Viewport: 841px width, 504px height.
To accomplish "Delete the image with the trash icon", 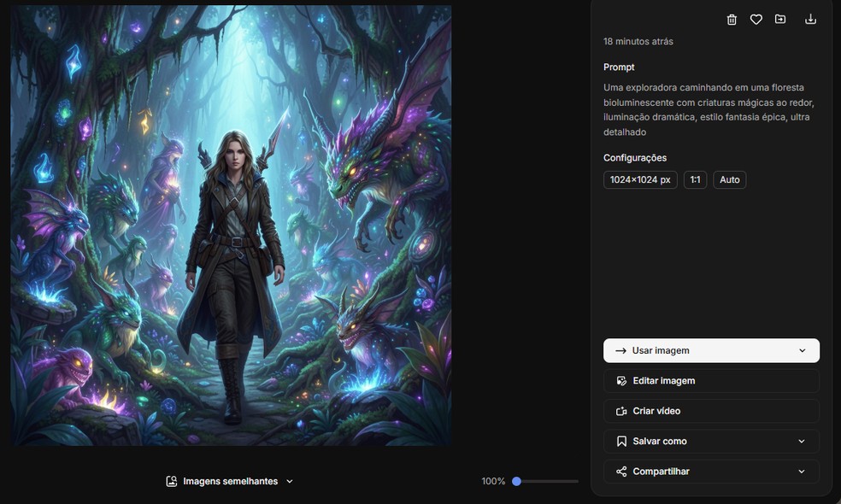I will 732,20.
